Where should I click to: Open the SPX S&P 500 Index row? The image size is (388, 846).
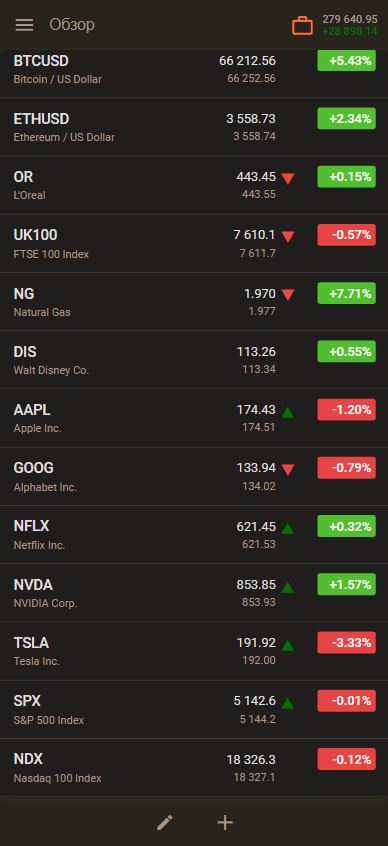(194, 710)
